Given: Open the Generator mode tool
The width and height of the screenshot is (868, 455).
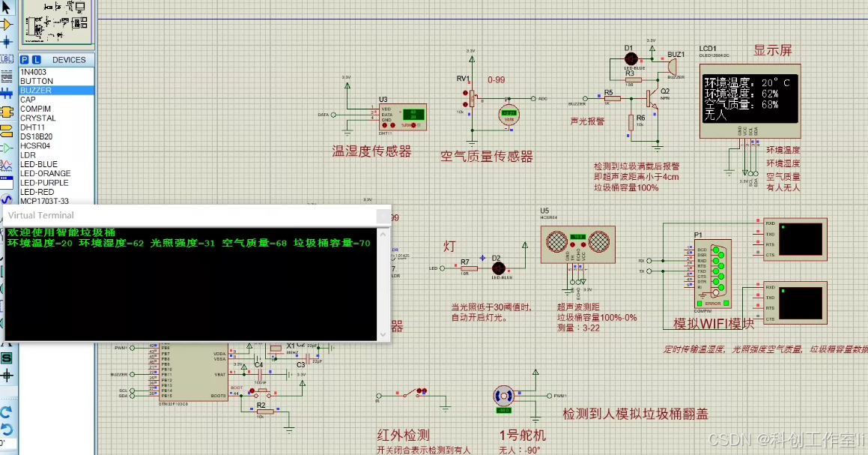Looking at the screenshot, I should pyautogui.click(x=6, y=199).
